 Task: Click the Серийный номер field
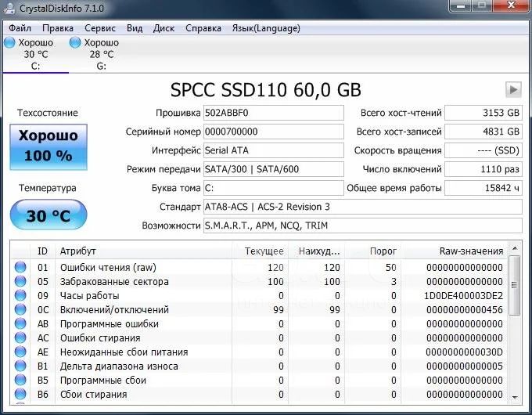274,132
